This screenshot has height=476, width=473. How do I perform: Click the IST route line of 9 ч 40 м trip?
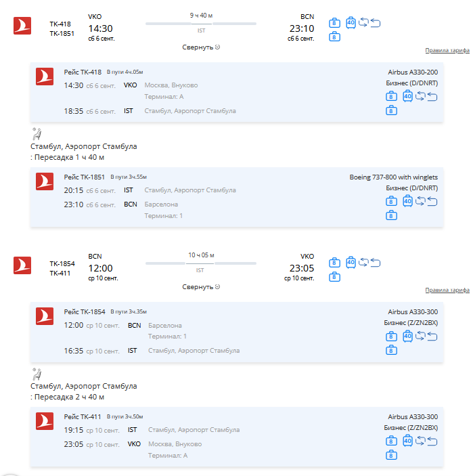click(x=201, y=24)
